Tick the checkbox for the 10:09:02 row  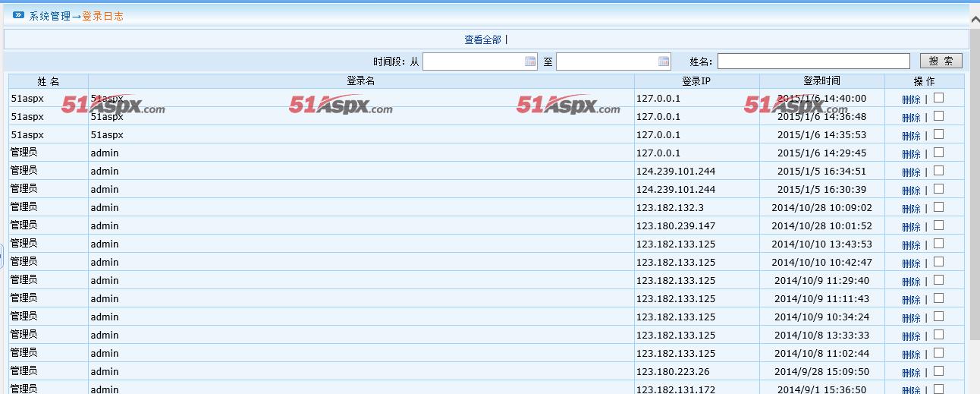pyautogui.click(x=938, y=207)
